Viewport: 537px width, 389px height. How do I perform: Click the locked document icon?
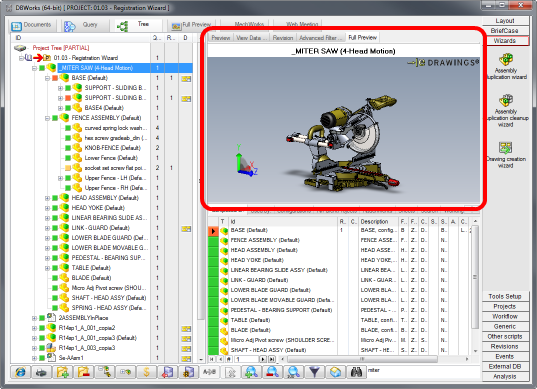[x=188, y=372]
